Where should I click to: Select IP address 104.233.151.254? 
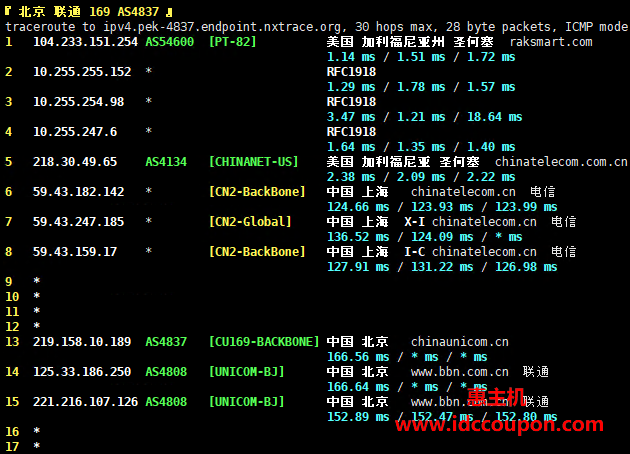pos(85,42)
